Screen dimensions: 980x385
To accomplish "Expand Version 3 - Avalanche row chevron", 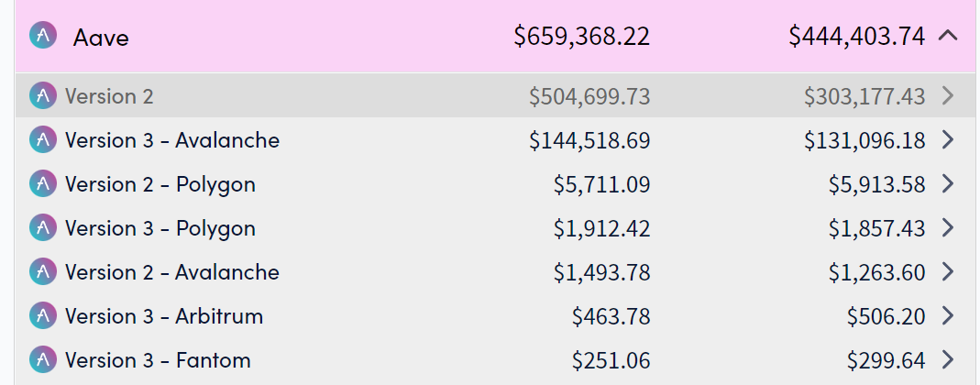I will point(948,140).
